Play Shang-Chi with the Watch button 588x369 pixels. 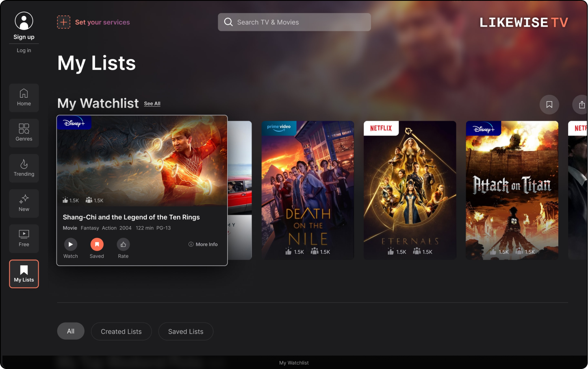coord(70,244)
